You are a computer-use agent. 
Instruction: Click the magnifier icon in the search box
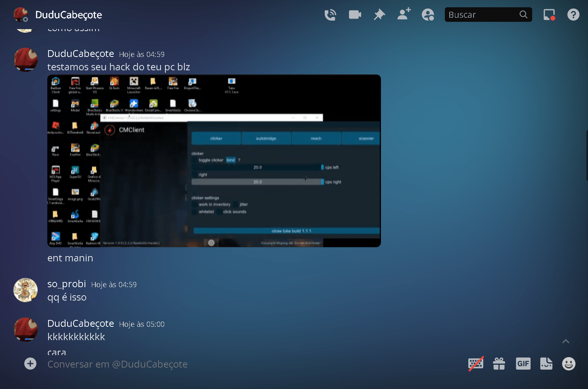[523, 15]
